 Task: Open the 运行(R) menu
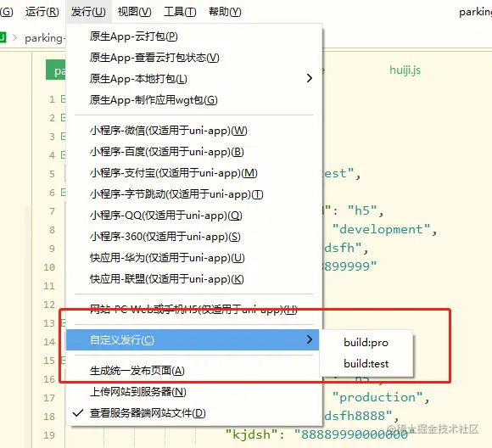pyautogui.click(x=42, y=12)
